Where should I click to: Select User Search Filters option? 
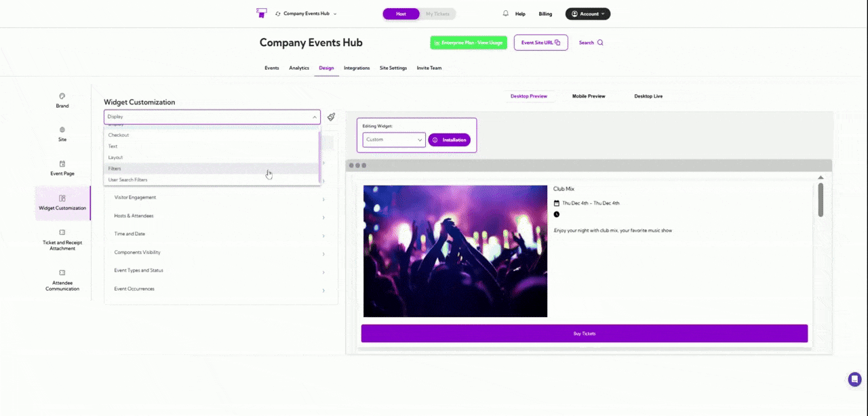(x=211, y=180)
